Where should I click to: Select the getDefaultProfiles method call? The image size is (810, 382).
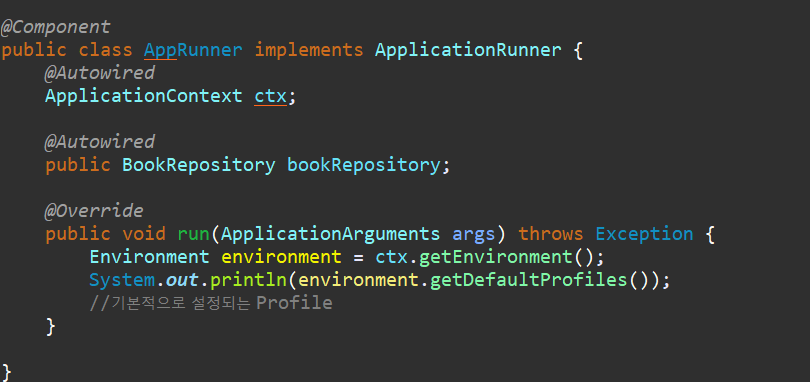[528, 280]
